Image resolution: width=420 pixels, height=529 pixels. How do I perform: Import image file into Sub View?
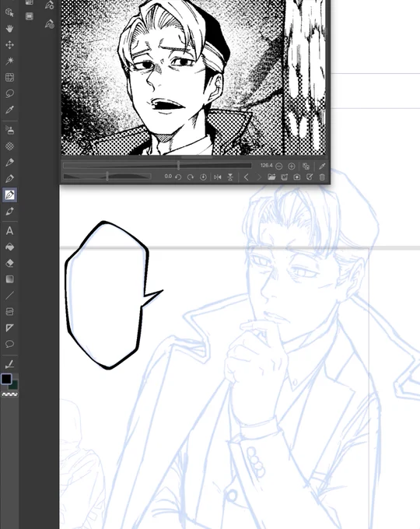coord(271,177)
